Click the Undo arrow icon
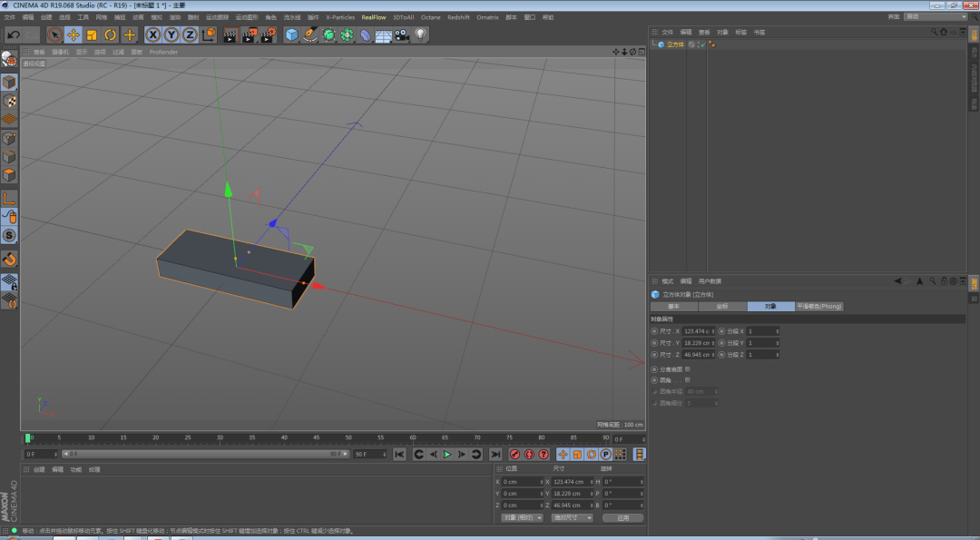This screenshot has height=540, width=980. 13,34
